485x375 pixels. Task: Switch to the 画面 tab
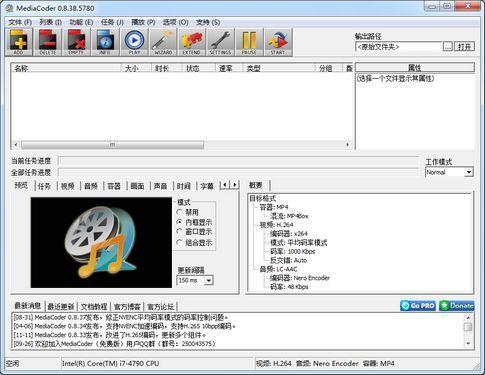coord(137,186)
